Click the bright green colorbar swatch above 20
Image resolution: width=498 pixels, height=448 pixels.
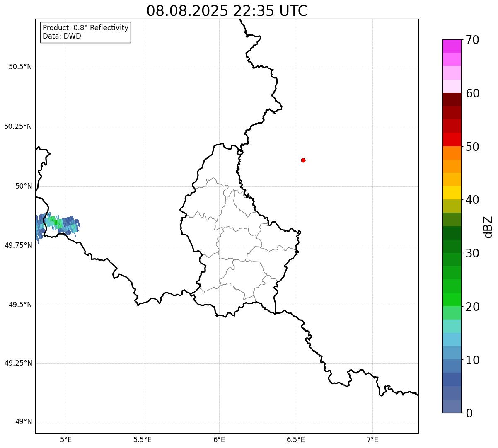[452, 300]
